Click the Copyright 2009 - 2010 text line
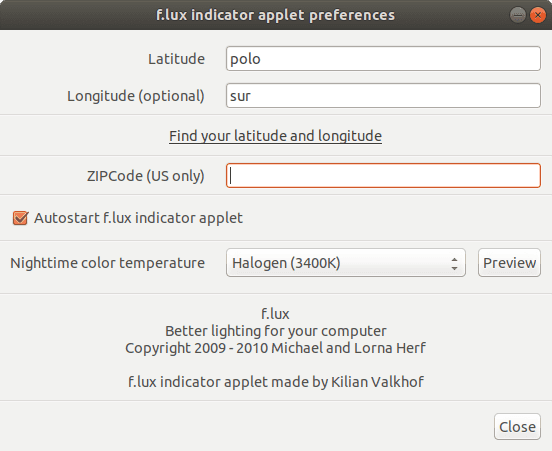 point(275,348)
